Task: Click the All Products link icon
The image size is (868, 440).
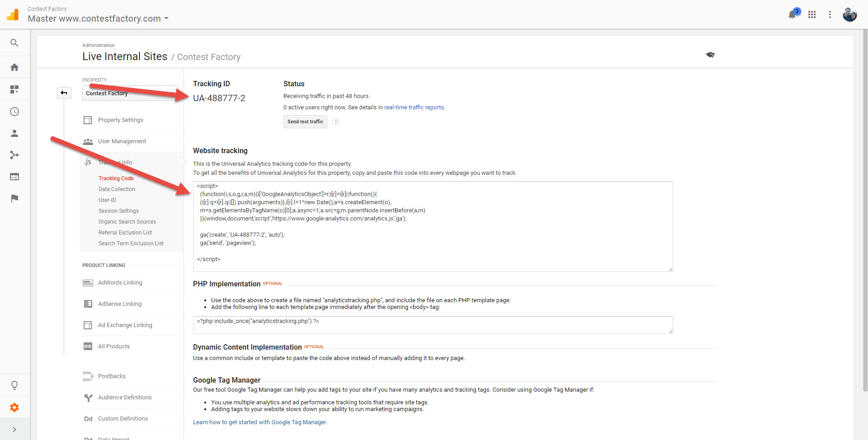Action: click(x=88, y=346)
